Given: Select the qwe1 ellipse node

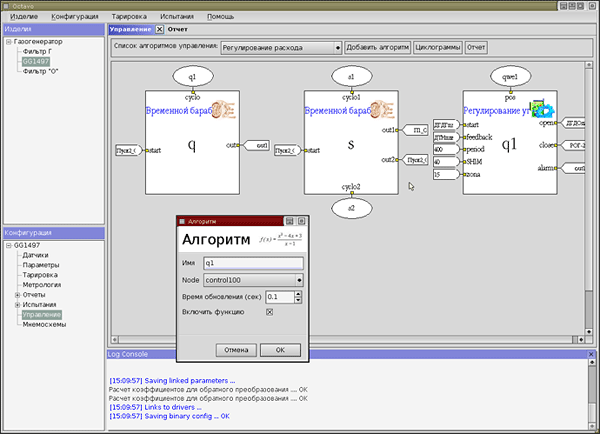Looking at the screenshot, I should [510, 77].
